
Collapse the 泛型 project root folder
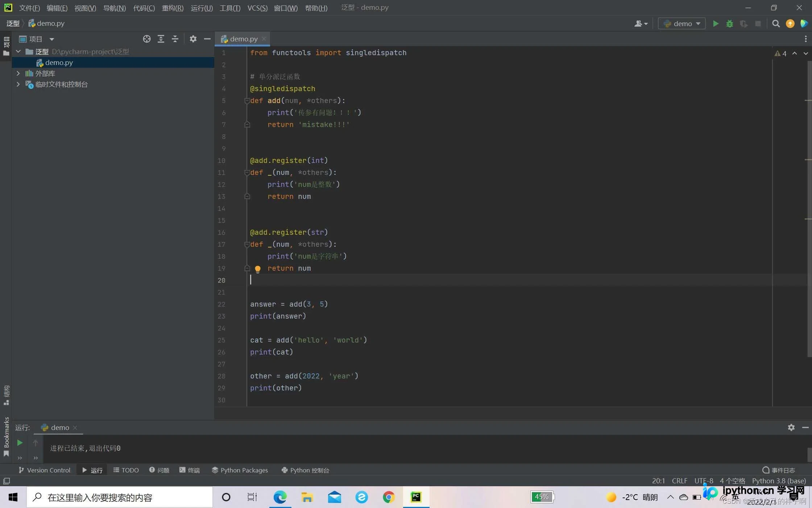click(x=18, y=52)
